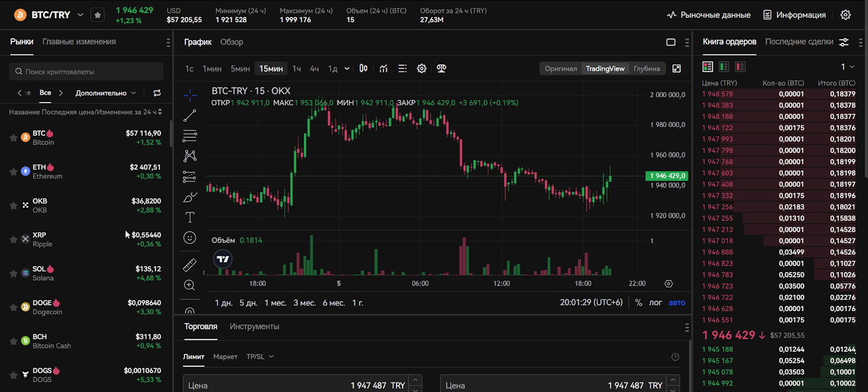Show asks-only order book view
The image size is (868, 392).
coord(741,67)
